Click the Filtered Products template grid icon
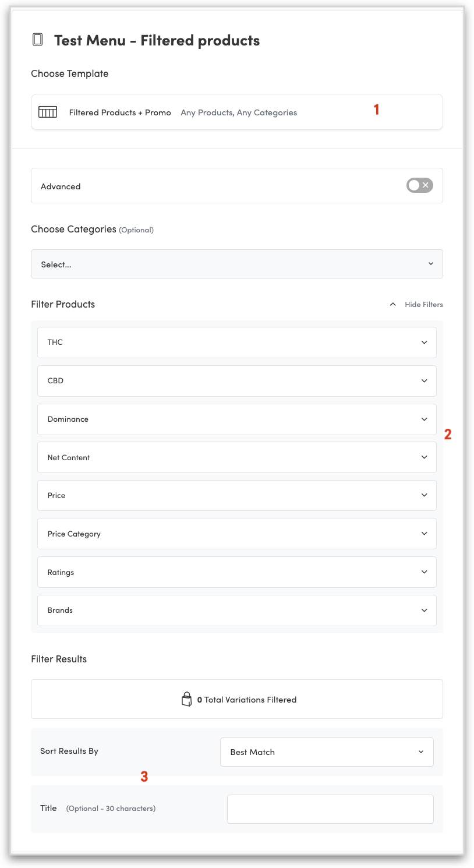474x868 pixels. (x=48, y=112)
